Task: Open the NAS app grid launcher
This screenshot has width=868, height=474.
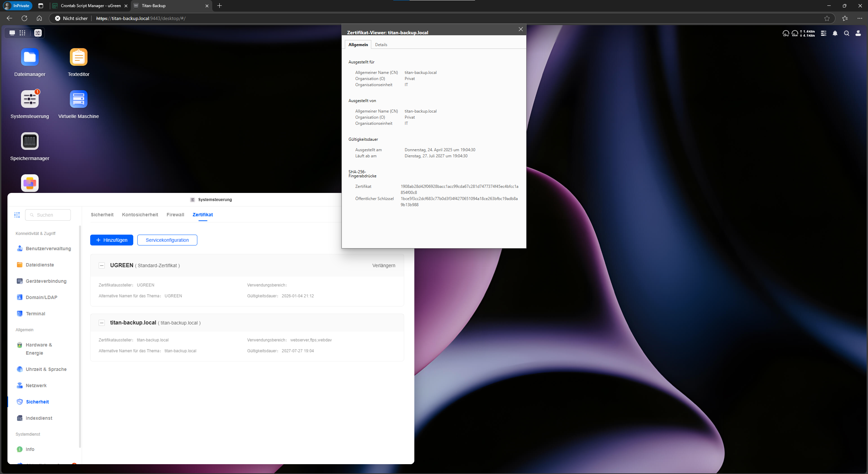Action: pyautogui.click(x=22, y=33)
